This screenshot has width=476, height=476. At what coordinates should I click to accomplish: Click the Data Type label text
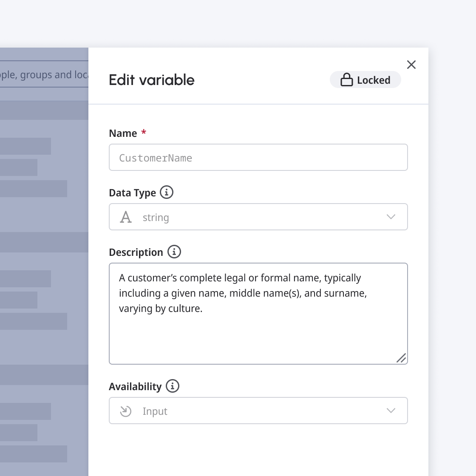tap(132, 193)
